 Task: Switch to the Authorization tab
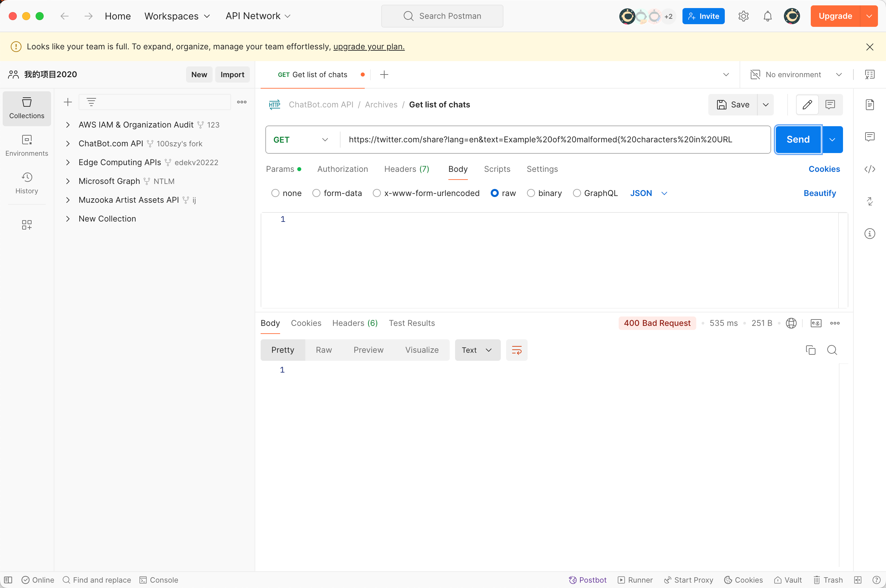343,169
